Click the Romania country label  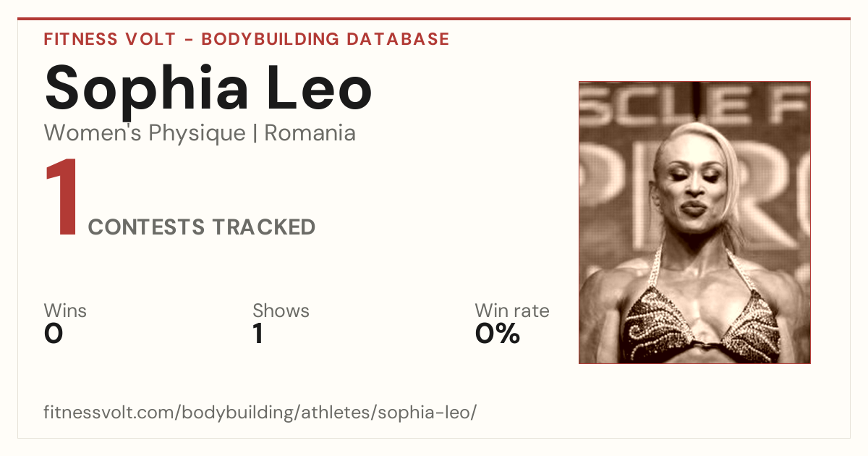click(310, 133)
